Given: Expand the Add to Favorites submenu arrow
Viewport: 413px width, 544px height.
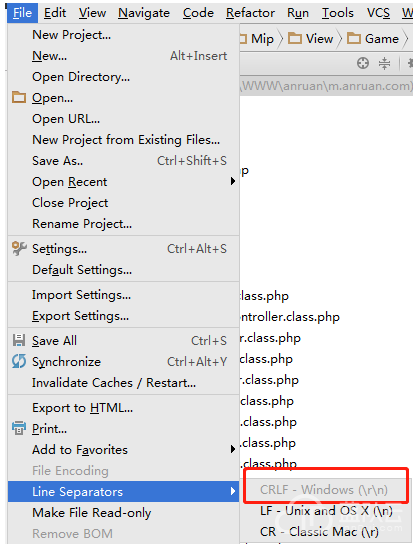Looking at the screenshot, I should click(233, 450).
